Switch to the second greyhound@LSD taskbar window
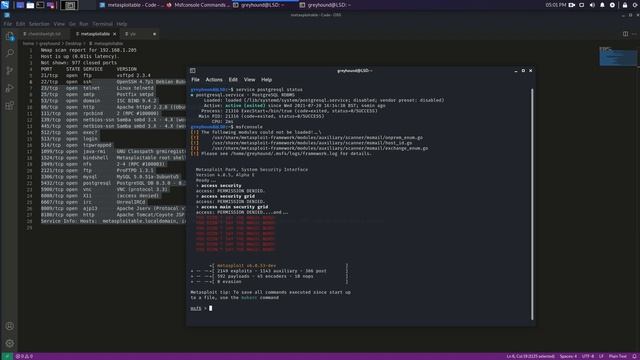 click(x=331, y=5)
